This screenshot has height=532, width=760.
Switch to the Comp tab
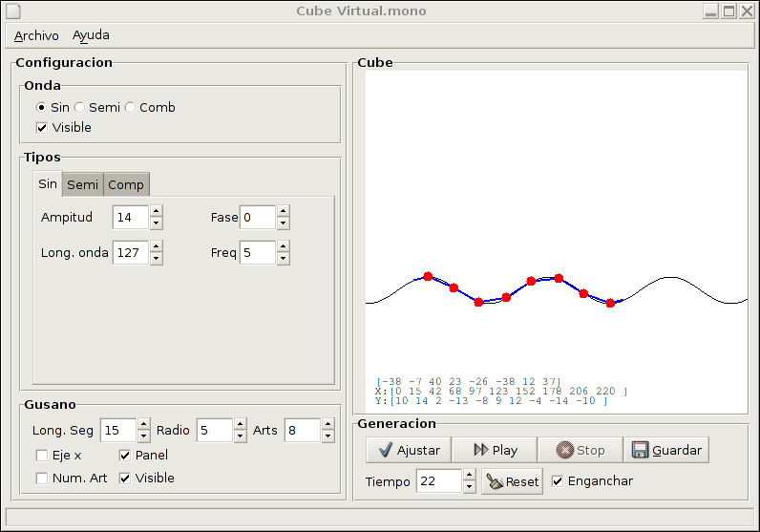[x=126, y=184]
